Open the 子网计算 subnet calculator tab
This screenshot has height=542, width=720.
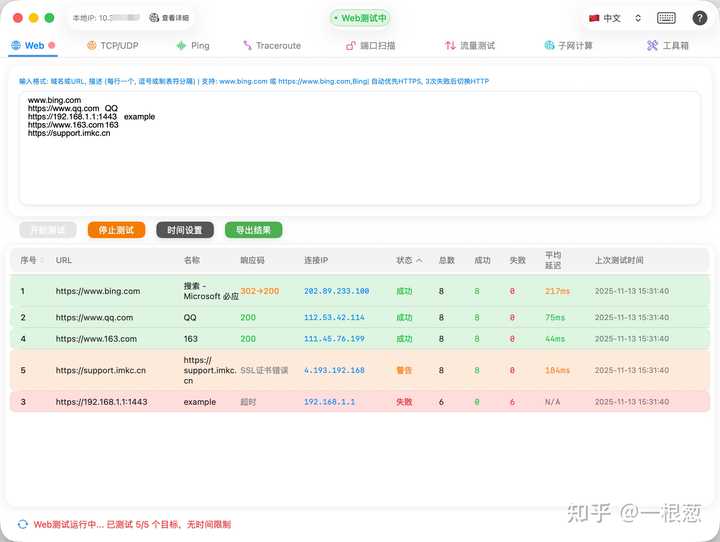[568, 45]
